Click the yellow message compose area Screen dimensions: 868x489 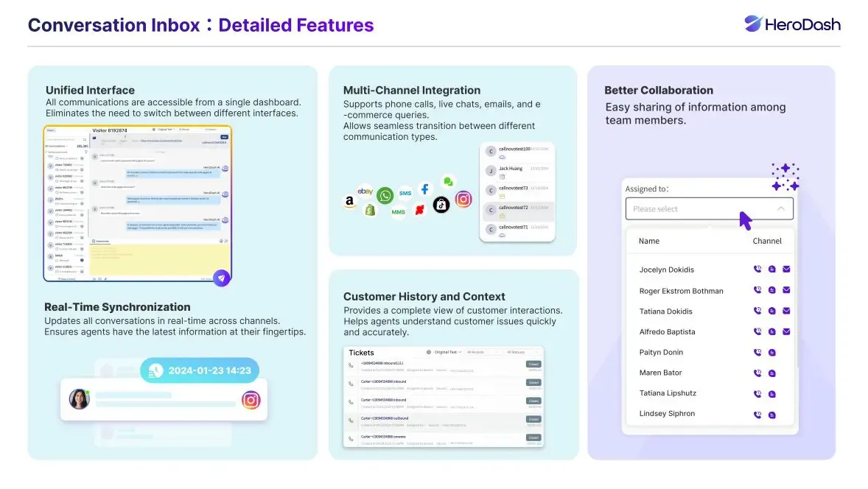tap(159, 260)
